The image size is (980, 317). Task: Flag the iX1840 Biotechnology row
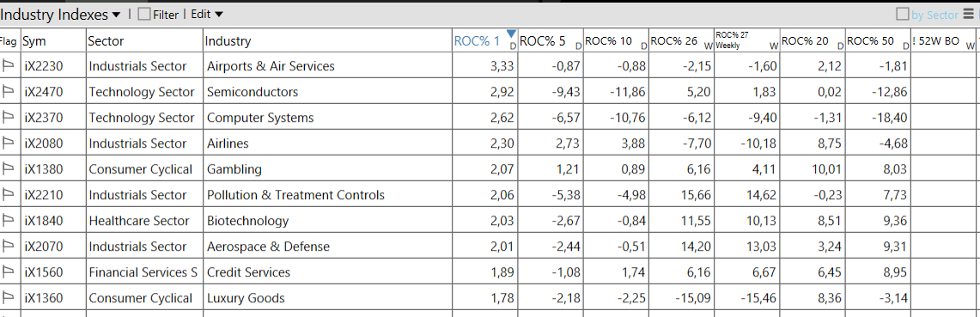(x=9, y=221)
